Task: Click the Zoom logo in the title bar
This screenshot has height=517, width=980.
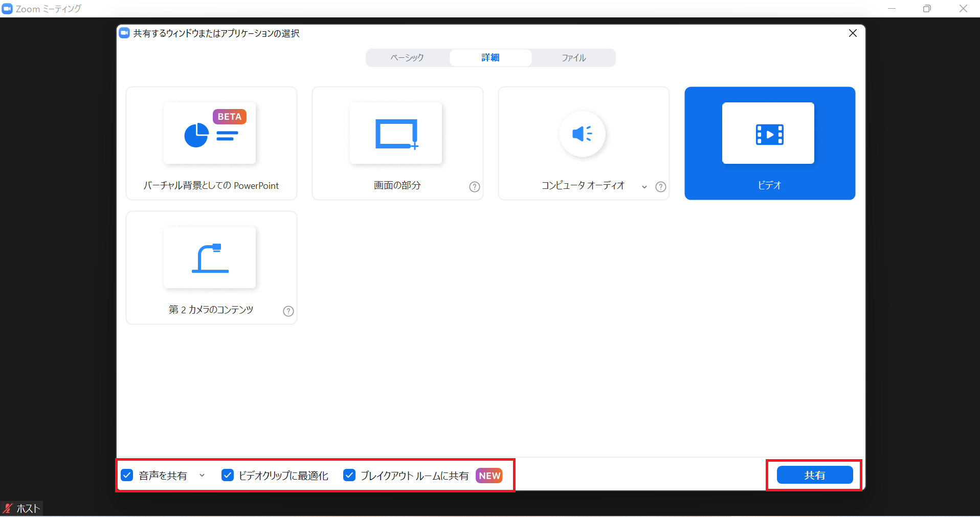Action: point(7,9)
